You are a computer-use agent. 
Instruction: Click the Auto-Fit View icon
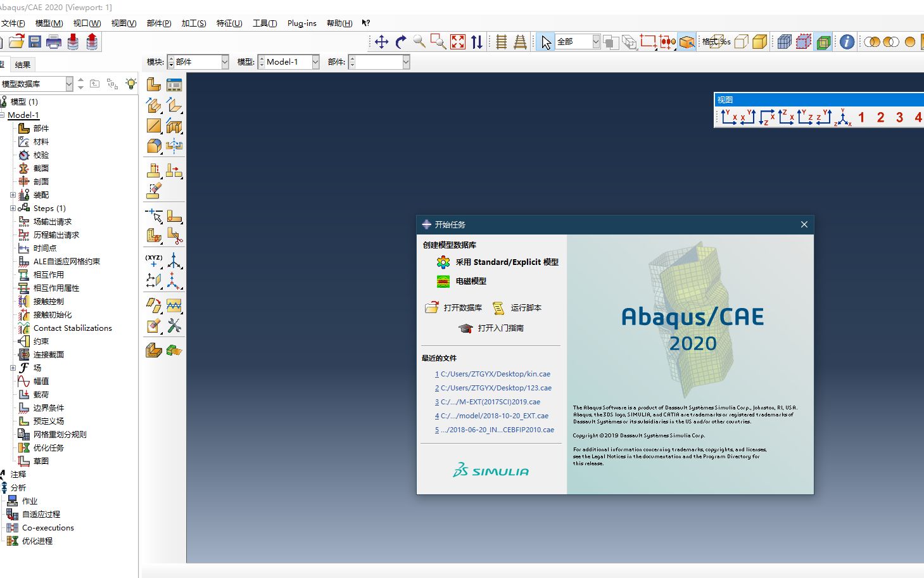458,42
